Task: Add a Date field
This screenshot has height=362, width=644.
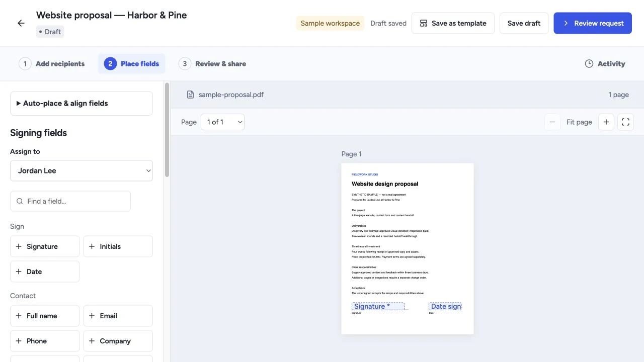Action: tap(45, 271)
